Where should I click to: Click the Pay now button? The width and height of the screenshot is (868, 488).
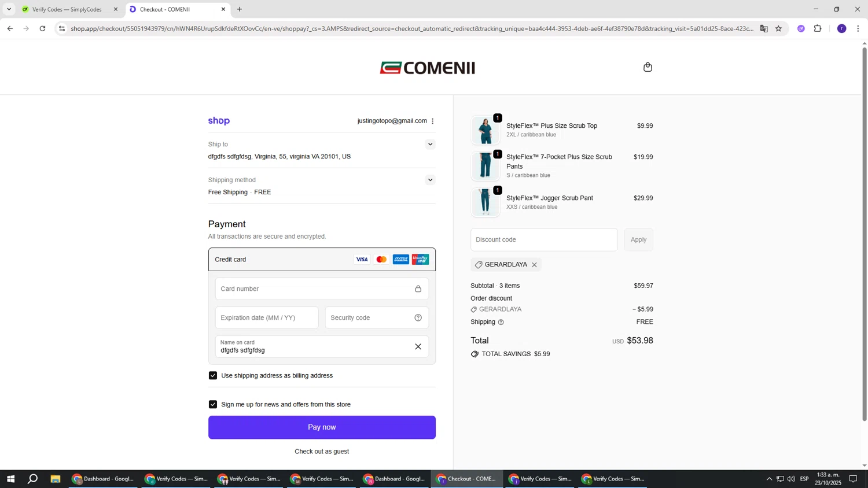coord(322,427)
